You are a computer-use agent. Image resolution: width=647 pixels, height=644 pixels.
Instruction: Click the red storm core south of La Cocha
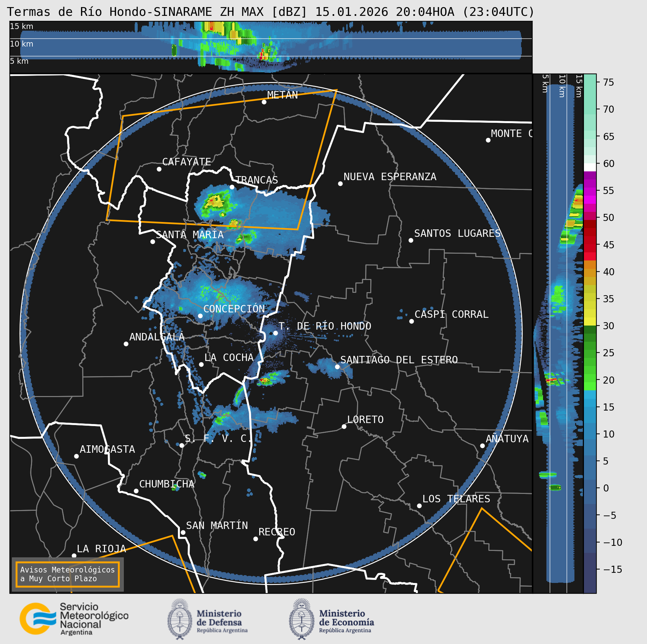pos(265,381)
